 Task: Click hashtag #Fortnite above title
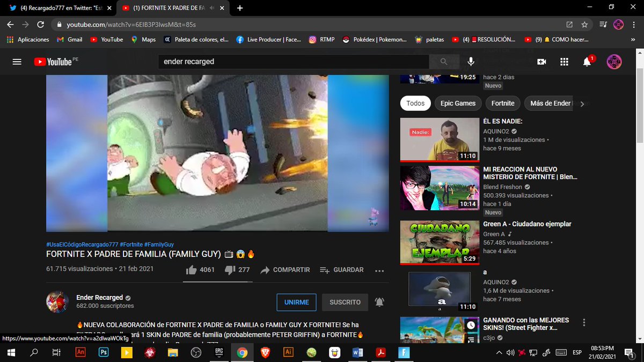(x=131, y=244)
